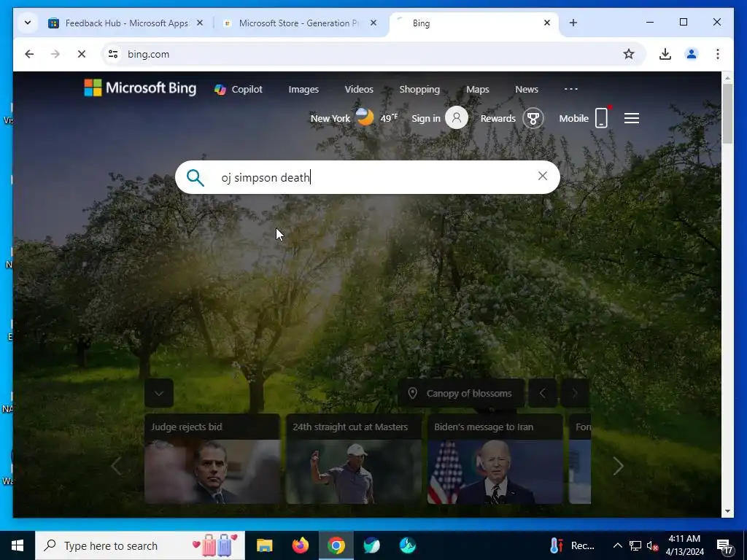Show previous background image
The height and width of the screenshot is (560, 747).
tap(542, 393)
